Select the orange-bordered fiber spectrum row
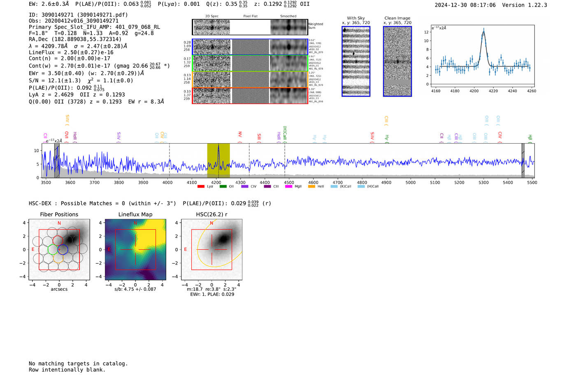The height and width of the screenshot is (392, 576). (x=250, y=79)
